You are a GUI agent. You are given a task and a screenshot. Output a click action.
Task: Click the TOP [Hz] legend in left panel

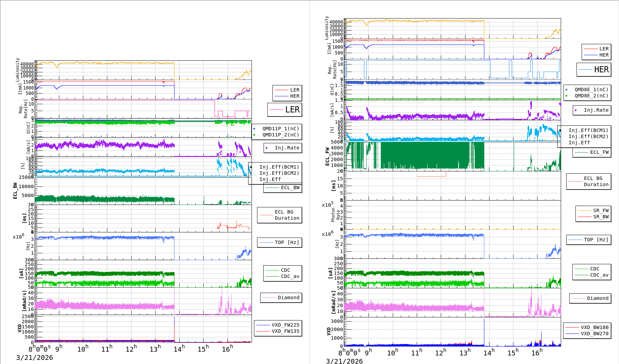point(280,242)
